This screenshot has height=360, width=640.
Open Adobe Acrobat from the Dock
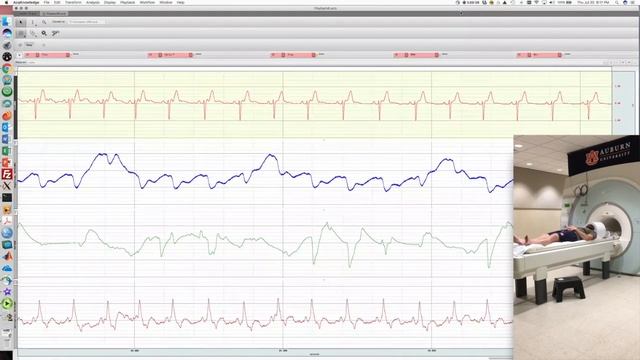pyautogui.click(x=7, y=221)
